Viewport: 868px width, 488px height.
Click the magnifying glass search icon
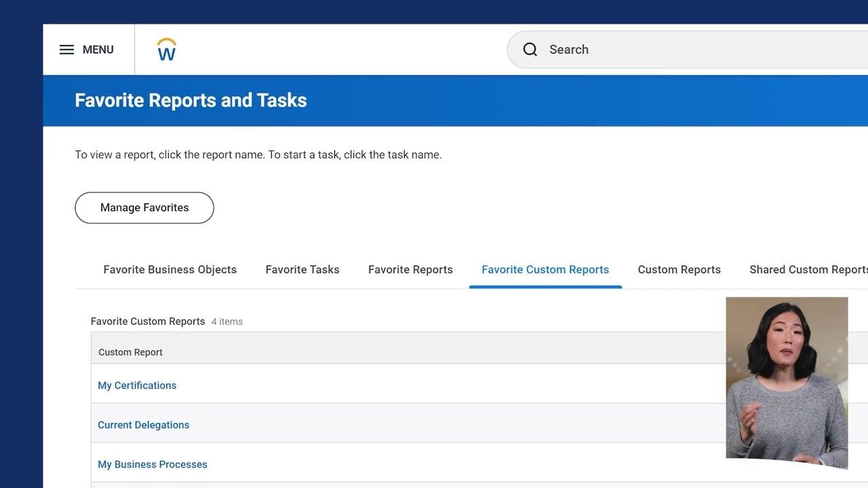click(x=530, y=49)
